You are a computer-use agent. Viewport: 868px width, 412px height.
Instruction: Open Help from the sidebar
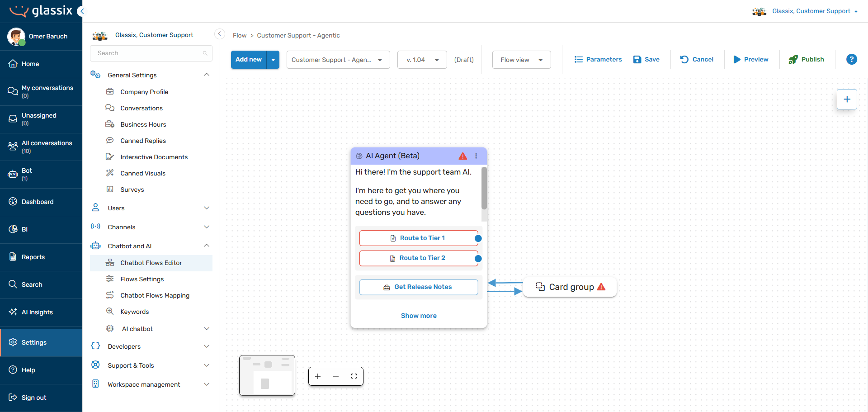(x=41, y=370)
